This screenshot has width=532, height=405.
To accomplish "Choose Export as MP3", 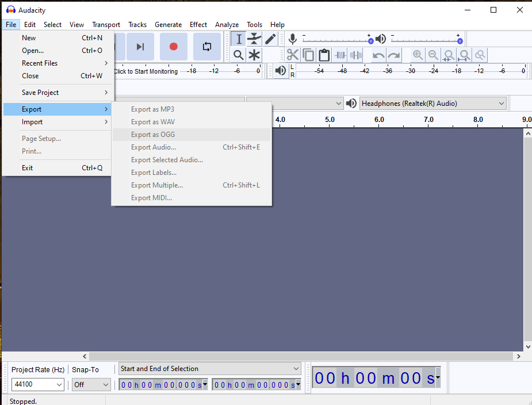I will click(192, 109).
